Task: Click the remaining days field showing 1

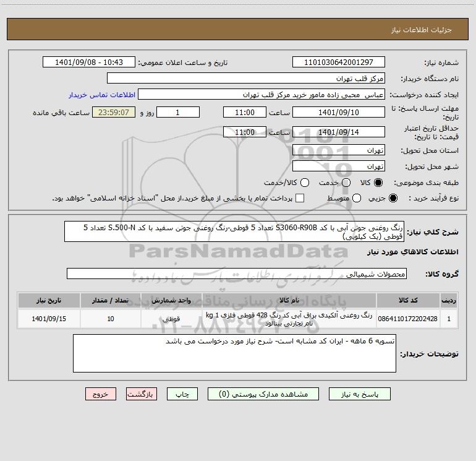Action: 178,112
